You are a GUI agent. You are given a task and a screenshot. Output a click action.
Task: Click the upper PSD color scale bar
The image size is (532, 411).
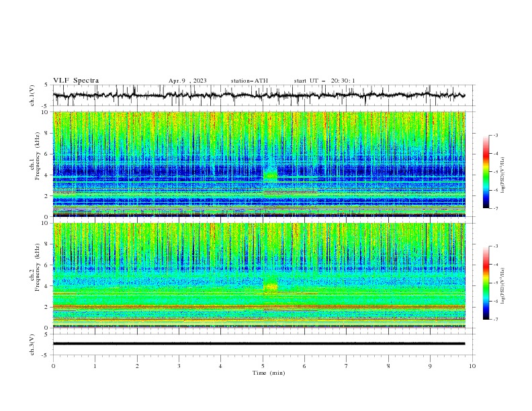(486, 172)
